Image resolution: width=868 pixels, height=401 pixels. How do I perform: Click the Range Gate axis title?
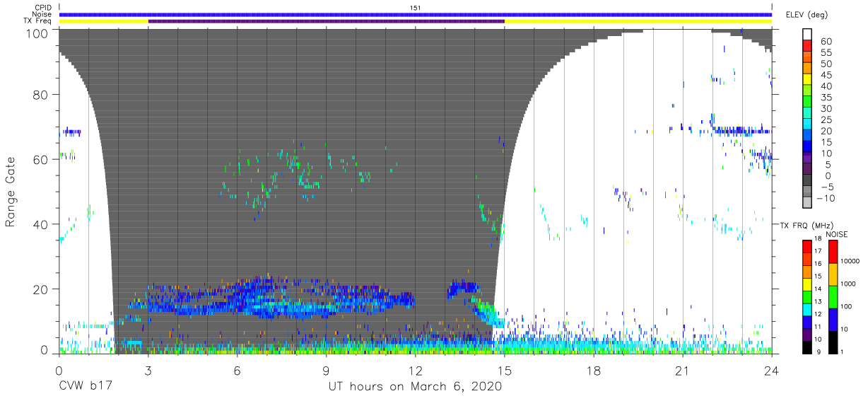11,192
